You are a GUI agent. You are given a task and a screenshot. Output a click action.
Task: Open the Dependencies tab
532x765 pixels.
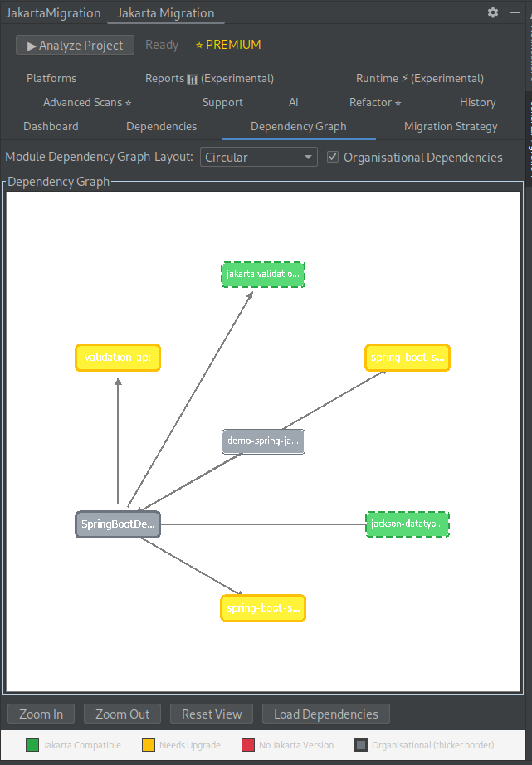coord(162,127)
